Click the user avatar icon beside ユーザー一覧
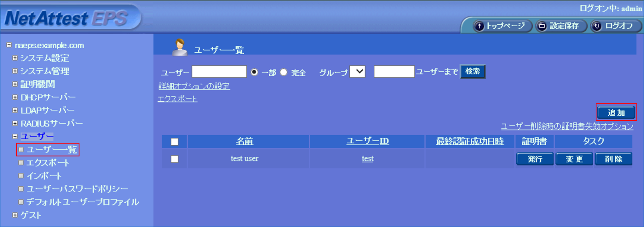Viewport: 644px width, 227px height. tap(179, 47)
